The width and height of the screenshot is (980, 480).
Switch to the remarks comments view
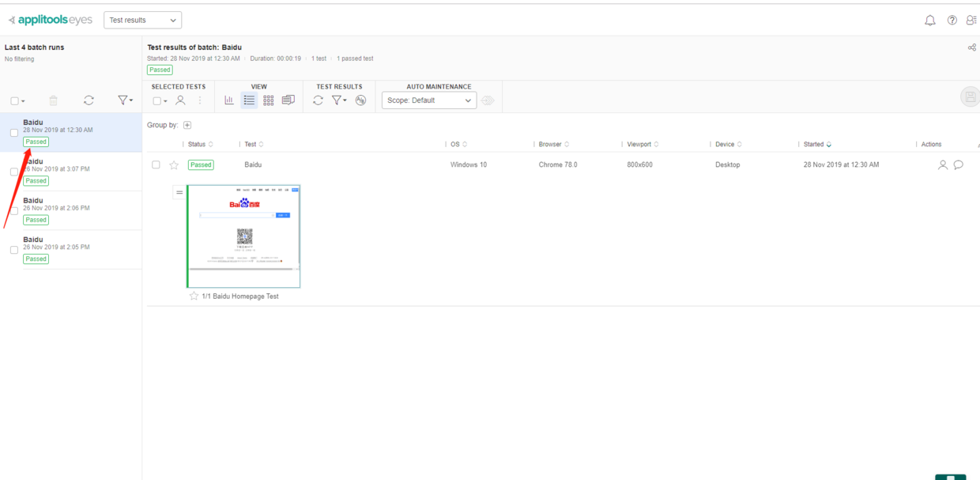pyautogui.click(x=288, y=100)
